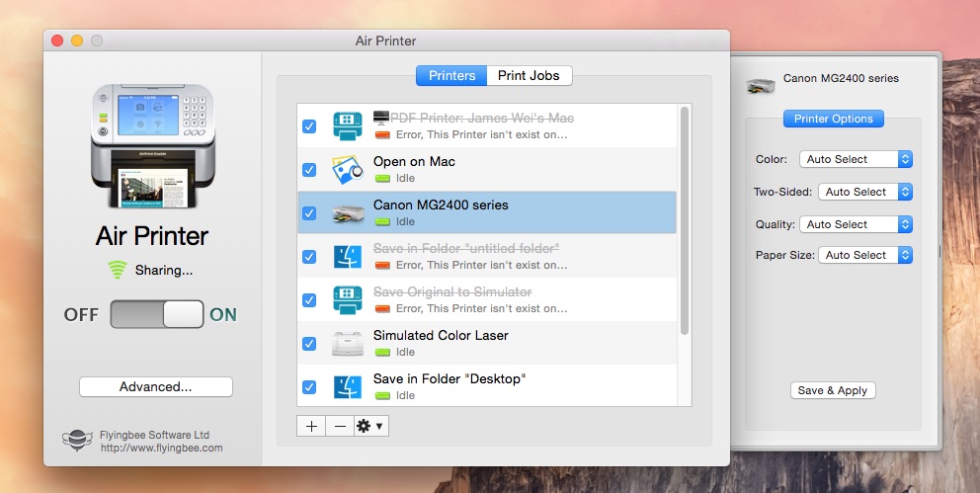Select the Printer Options tab
The height and width of the screenshot is (493, 980).
tap(833, 119)
